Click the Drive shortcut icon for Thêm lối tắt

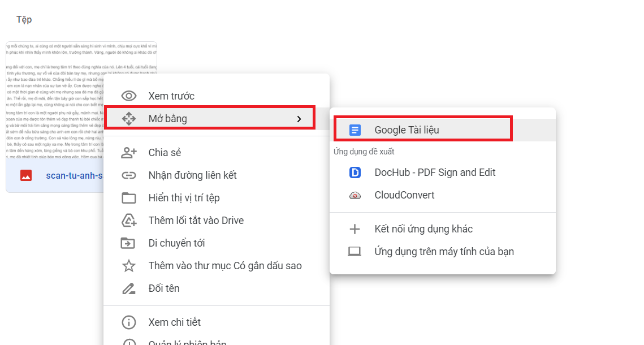(129, 221)
